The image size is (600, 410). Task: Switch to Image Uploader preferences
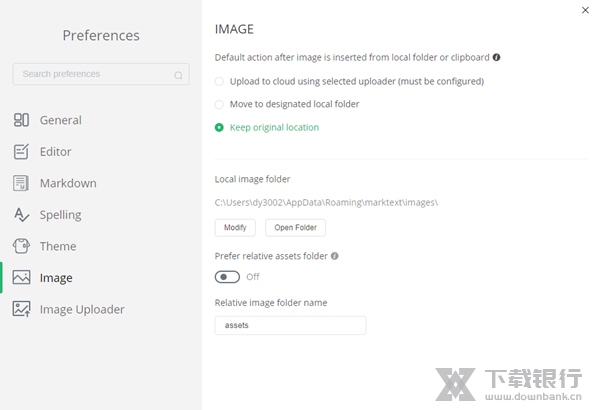(x=82, y=309)
